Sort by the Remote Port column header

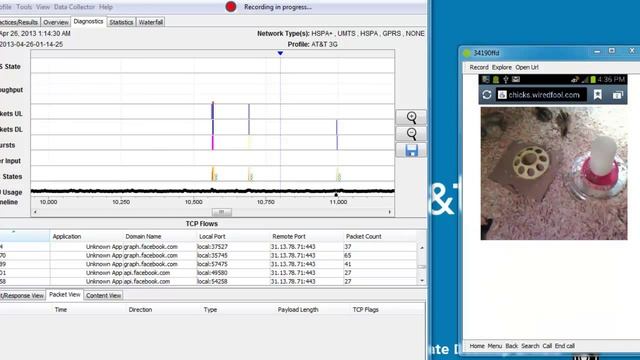[289, 236]
